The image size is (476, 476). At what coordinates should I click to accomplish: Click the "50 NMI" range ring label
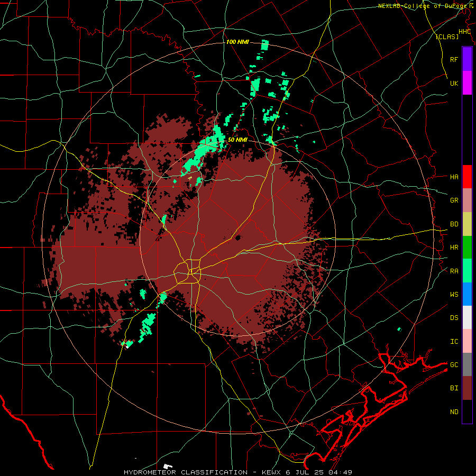[x=237, y=140]
